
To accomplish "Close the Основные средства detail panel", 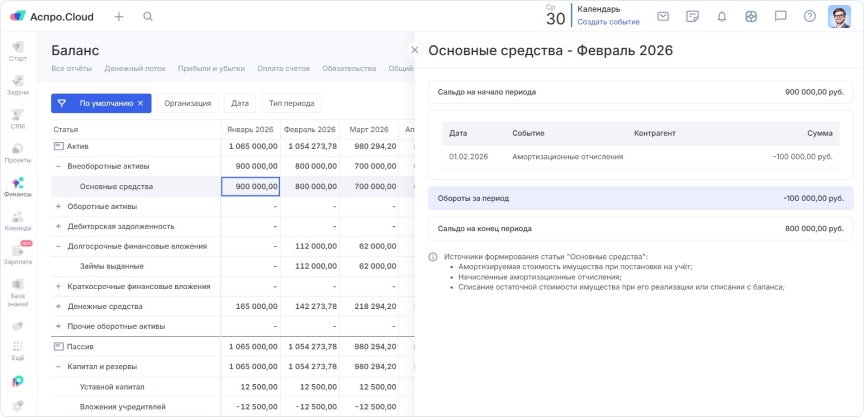I will pyautogui.click(x=414, y=50).
